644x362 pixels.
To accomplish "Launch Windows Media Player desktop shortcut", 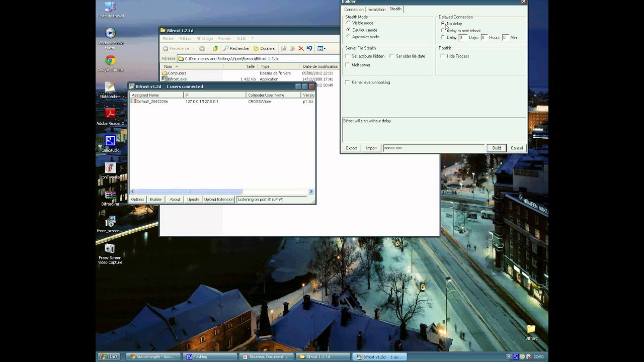I will point(110,38).
